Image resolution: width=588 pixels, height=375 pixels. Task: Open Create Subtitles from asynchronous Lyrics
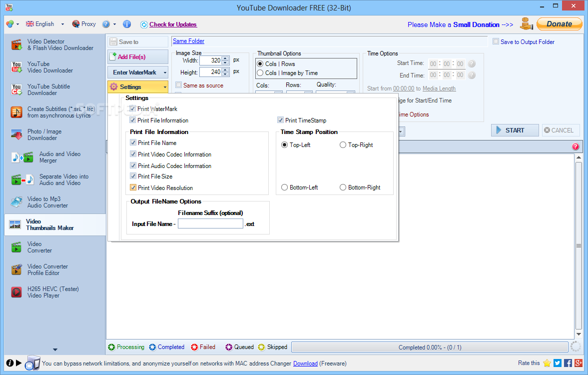click(x=54, y=112)
